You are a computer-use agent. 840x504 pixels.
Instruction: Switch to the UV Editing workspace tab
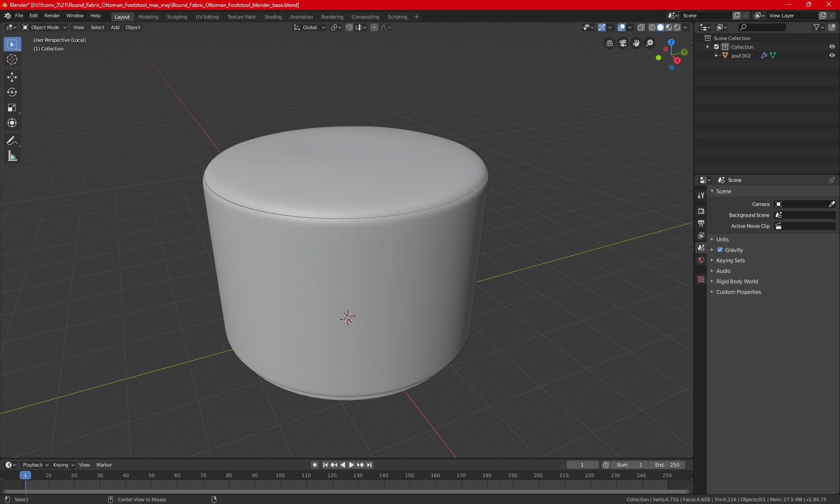(207, 17)
